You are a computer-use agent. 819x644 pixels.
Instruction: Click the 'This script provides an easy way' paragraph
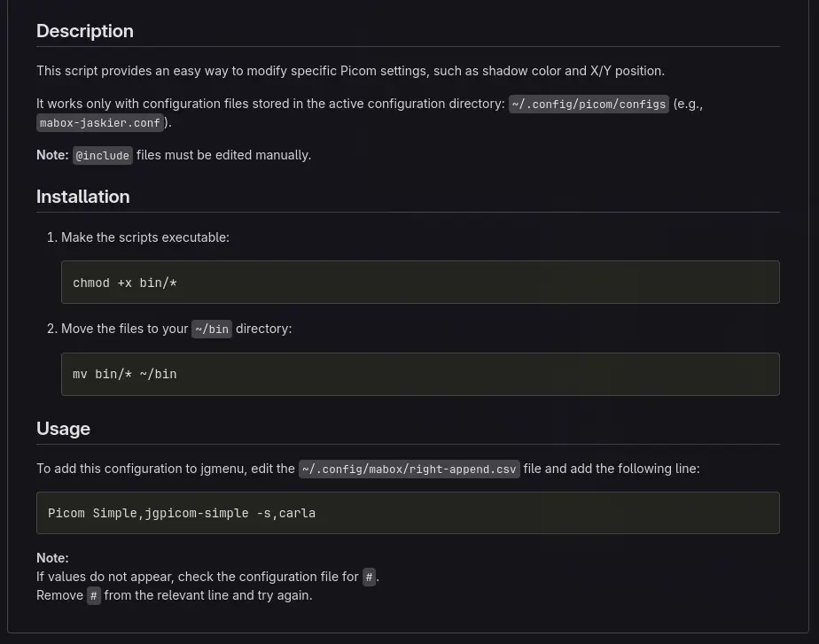point(350,71)
